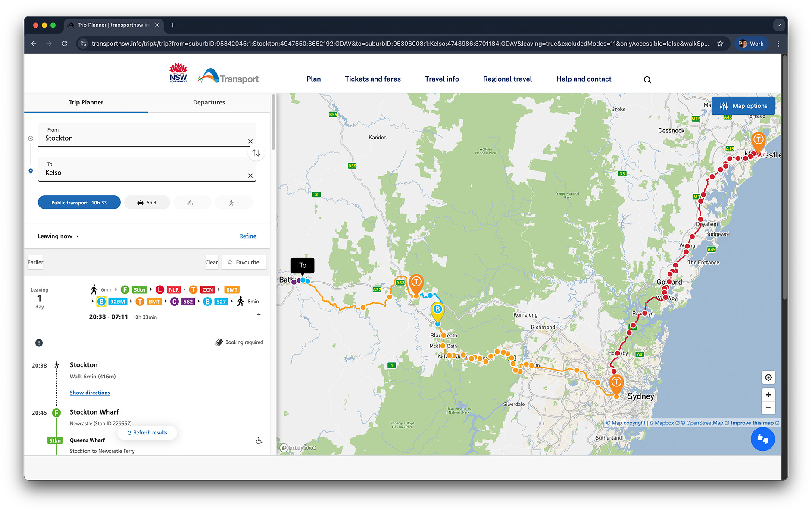Image resolution: width=812 pixels, height=512 pixels.
Task: Switch to the Trip Planner tab
Action: tap(86, 103)
